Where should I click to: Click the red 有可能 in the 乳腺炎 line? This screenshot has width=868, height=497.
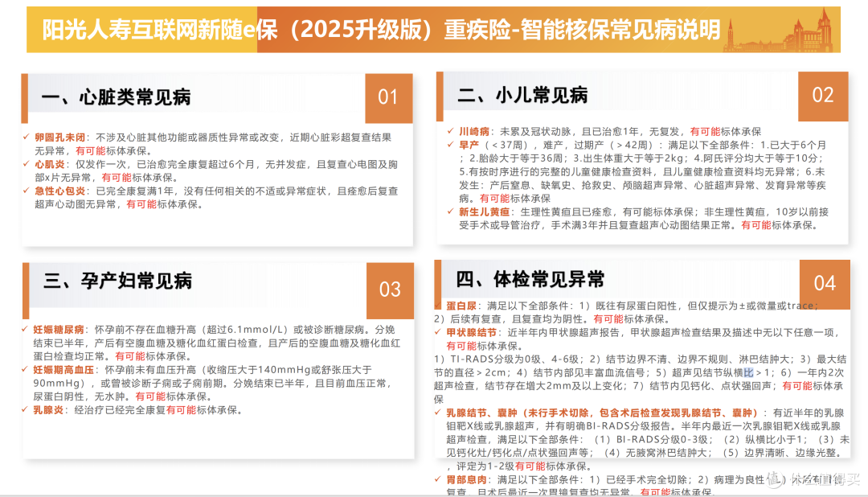coord(181,411)
